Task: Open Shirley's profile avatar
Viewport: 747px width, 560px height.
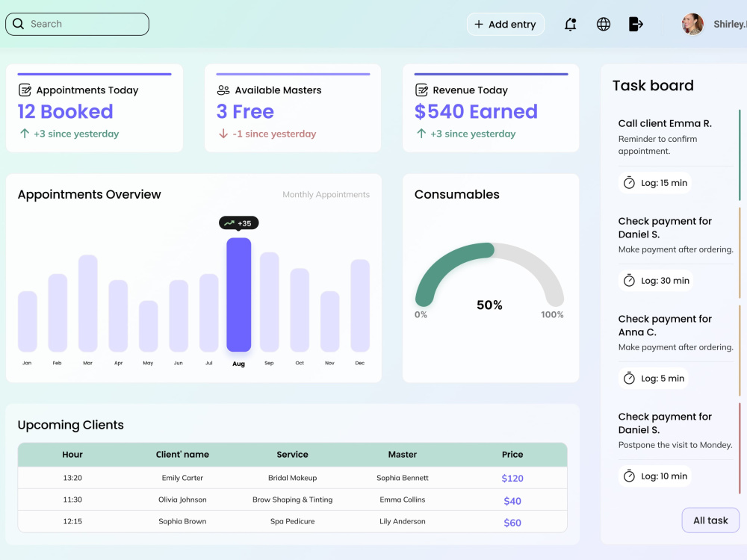Action: click(x=692, y=24)
